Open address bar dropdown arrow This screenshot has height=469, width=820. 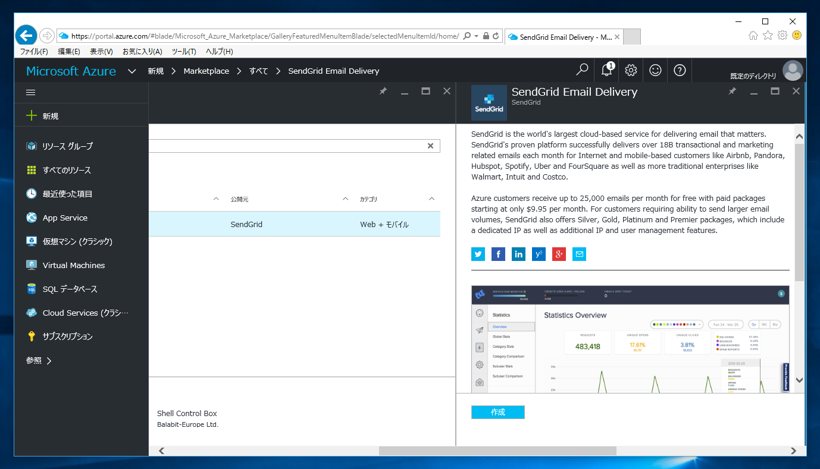tap(476, 36)
